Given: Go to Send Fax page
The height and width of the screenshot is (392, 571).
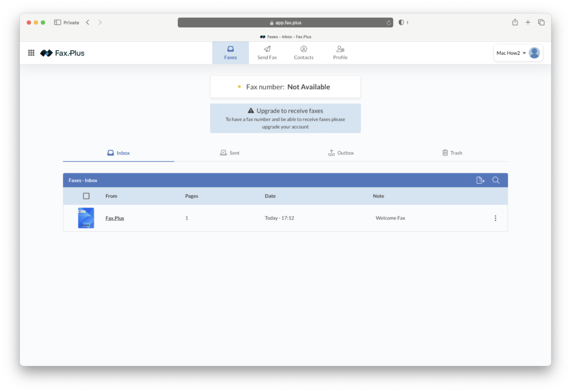Looking at the screenshot, I should (x=267, y=53).
